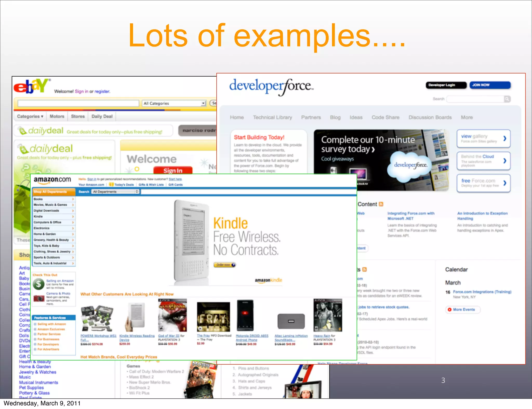This screenshot has width=532, height=409.
Task: Click Behind the Cloud panel button
Action: tap(483, 161)
